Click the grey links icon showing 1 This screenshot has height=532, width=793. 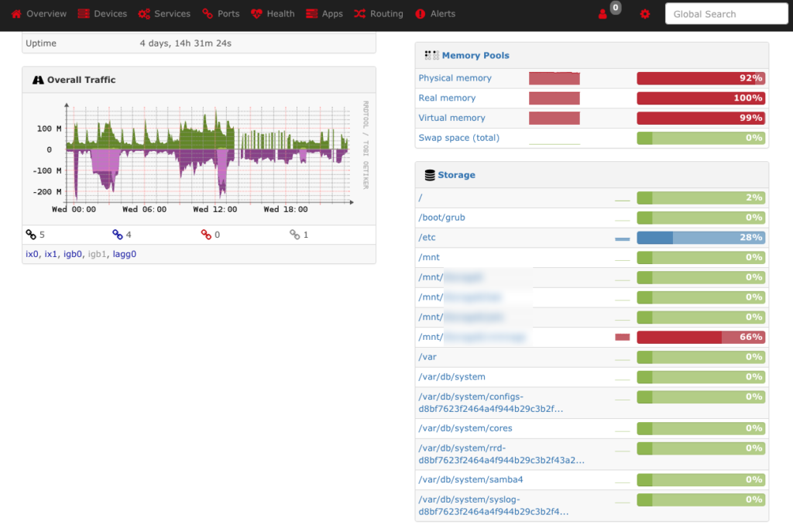(x=294, y=235)
